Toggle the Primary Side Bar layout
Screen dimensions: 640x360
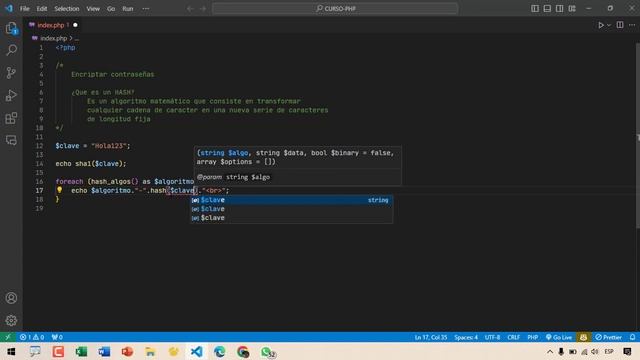click(535, 9)
